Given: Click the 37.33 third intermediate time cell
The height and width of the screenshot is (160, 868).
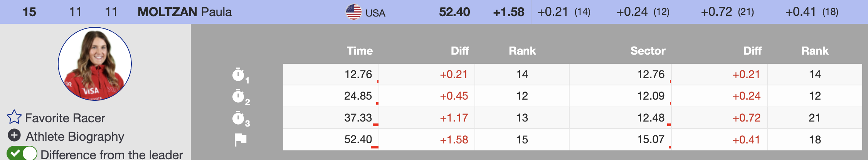Looking at the screenshot, I should (x=358, y=118).
